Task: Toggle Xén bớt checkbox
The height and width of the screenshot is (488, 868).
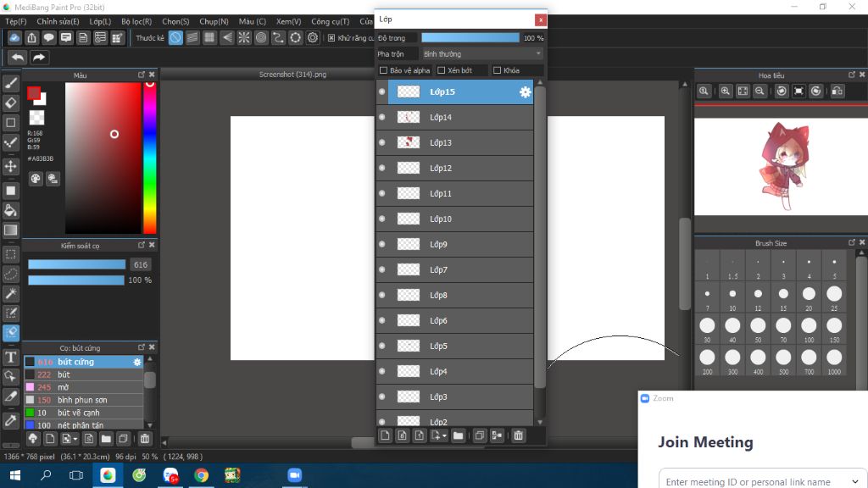Action: [441, 70]
